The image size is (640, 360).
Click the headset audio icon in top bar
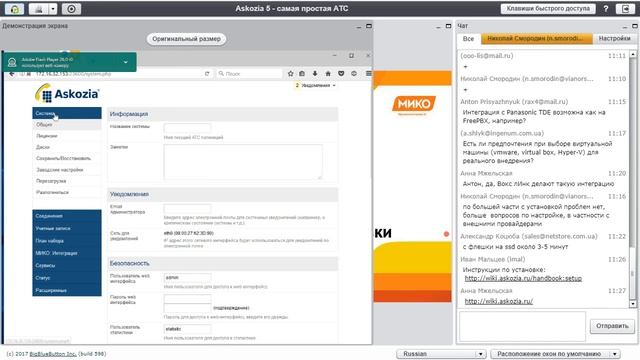pos(14,9)
